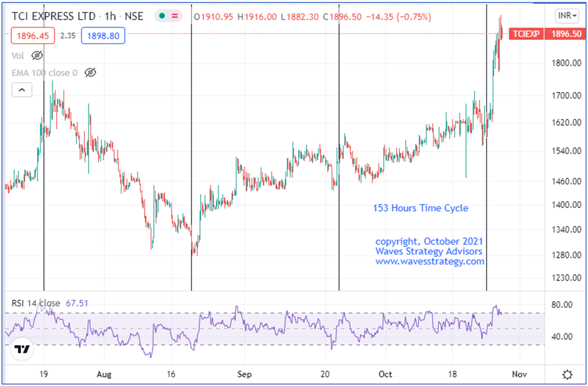The width and height of the screenshot is (588, 386).
Task: Open chart settings gear icon
Action: (x=567, y=374)
